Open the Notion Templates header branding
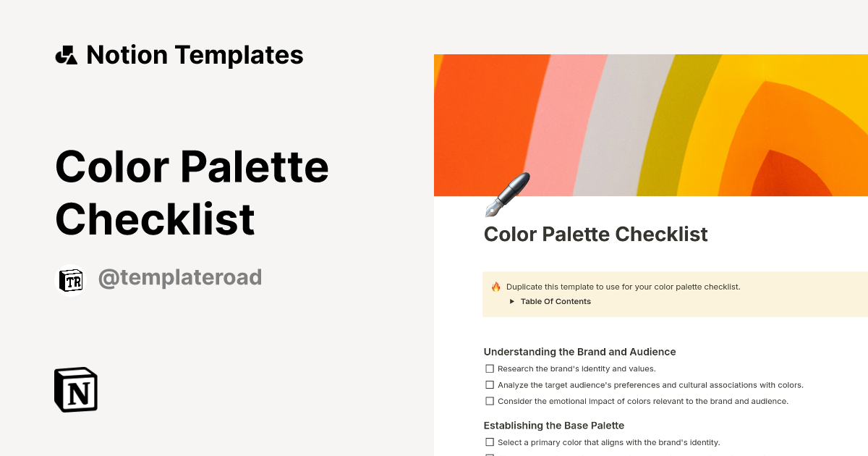Image resolution: width=868 pixels, height=456 pixels. coord(179,54)
